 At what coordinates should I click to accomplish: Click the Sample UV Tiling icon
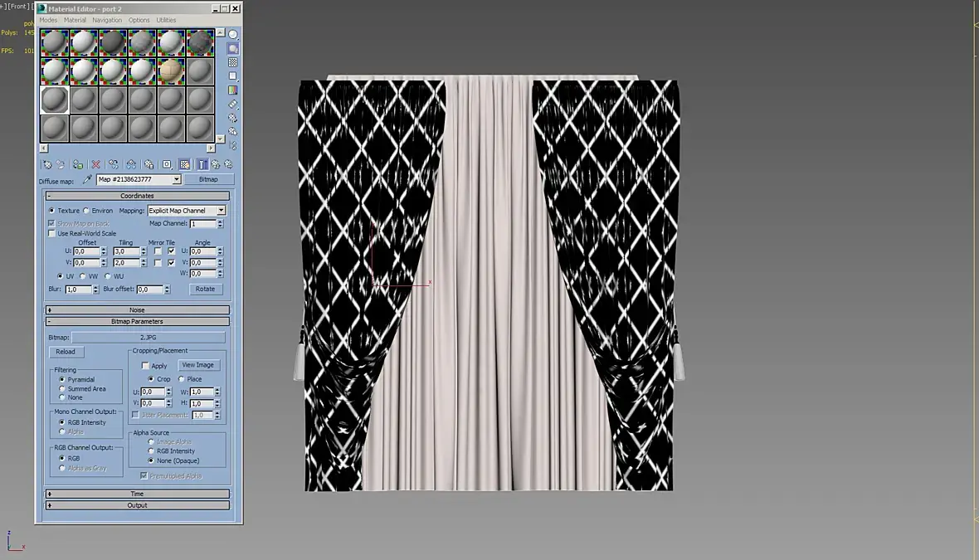pos(233,76)
